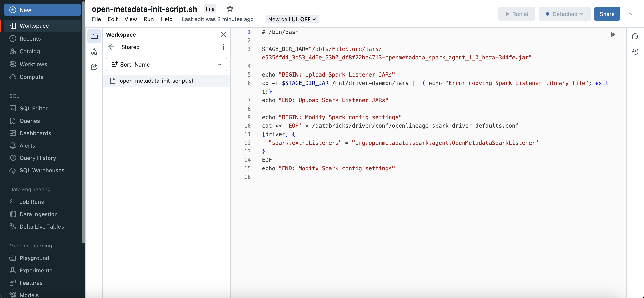
Task: Open the Assistant icon in side rail
Action: (94, 67)
